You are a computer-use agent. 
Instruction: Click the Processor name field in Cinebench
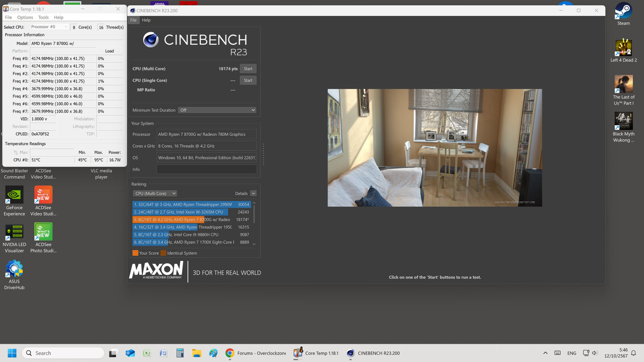(207, 134)
